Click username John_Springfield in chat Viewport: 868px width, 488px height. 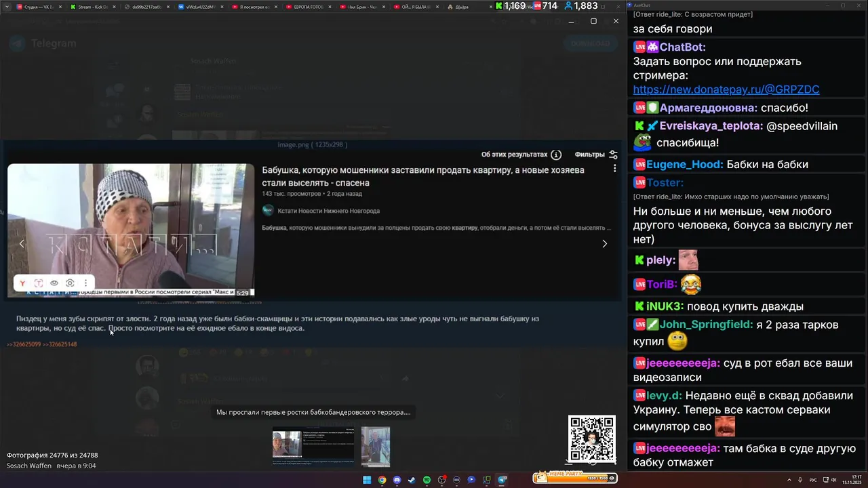click(706, 325)
